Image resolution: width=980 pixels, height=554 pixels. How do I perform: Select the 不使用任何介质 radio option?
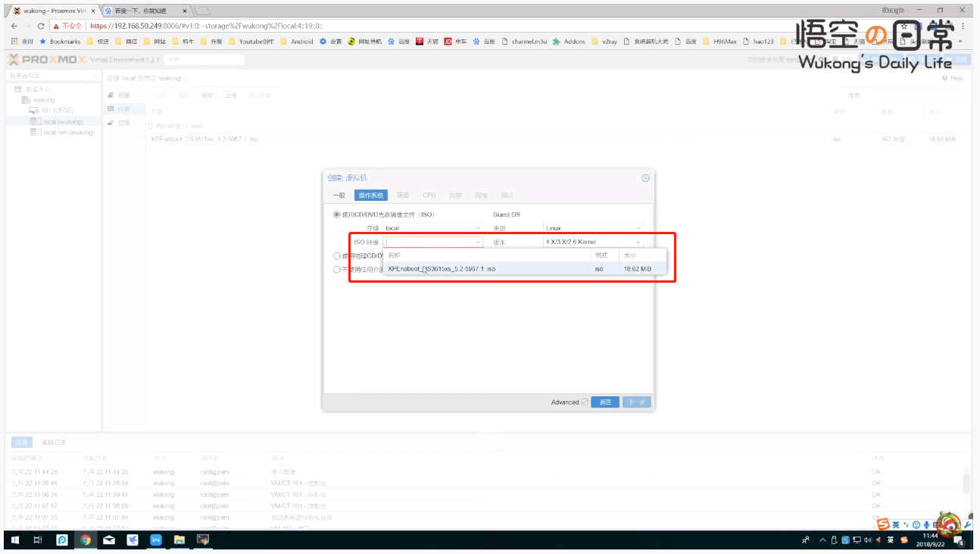337,269
